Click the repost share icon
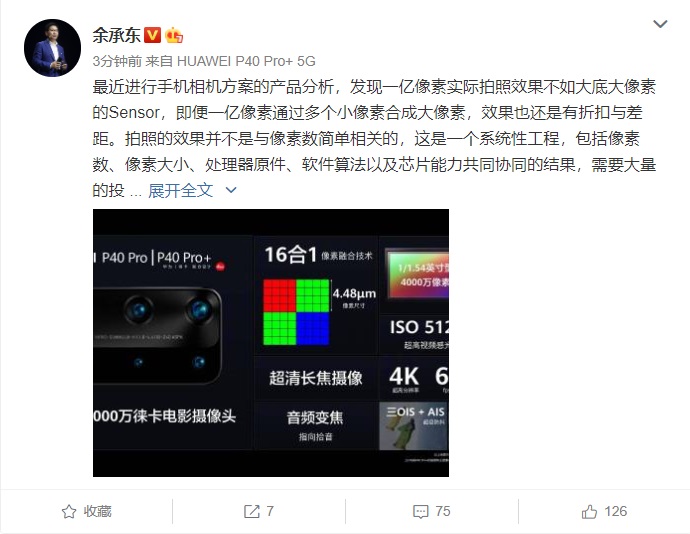Viewport: 690px width, 534px height. pyautogui.click(x=252, y=511)
